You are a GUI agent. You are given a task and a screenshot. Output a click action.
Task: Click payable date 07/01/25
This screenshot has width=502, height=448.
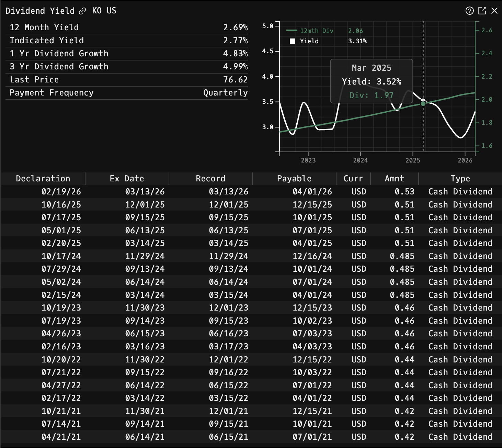[x=312, y=231]
